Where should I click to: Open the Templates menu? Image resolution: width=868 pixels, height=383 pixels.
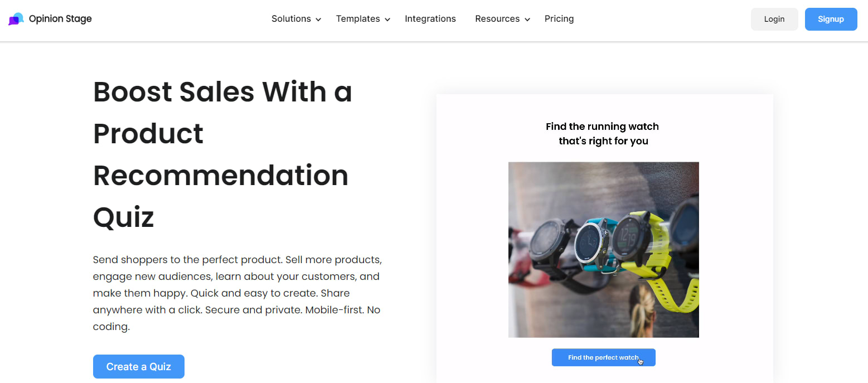point(358,19)
